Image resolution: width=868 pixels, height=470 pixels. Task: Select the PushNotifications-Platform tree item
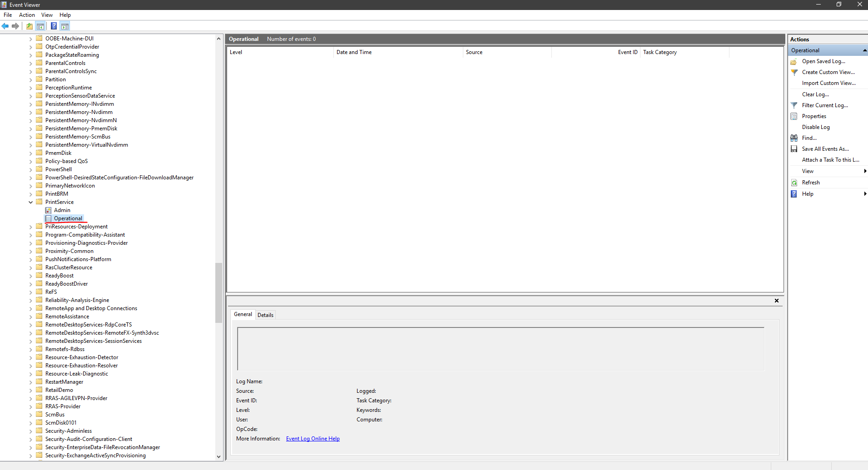[78, 259]
